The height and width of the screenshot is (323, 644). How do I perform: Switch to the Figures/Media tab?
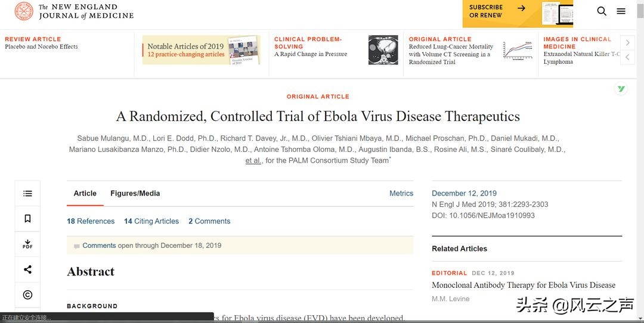tap(135, 194)
